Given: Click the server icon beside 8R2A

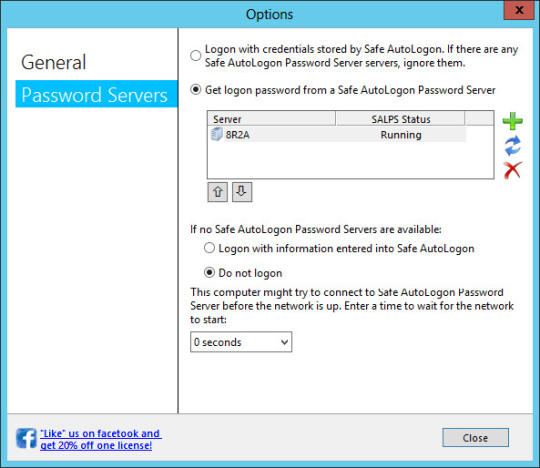Looking at the screenshot, I should (x=217, y=134).
